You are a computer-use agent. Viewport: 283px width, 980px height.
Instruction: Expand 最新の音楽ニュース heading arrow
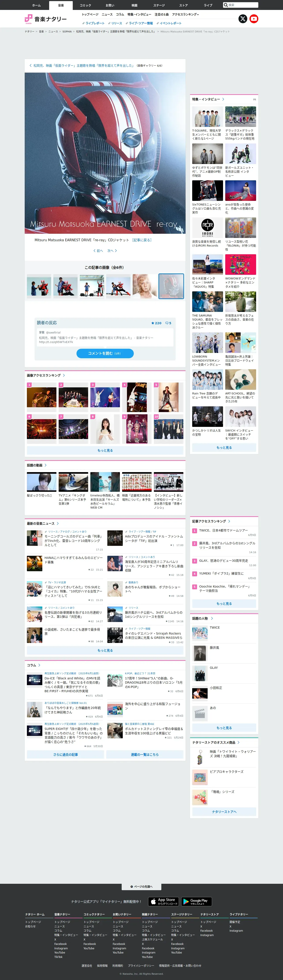tap(58, 524)
